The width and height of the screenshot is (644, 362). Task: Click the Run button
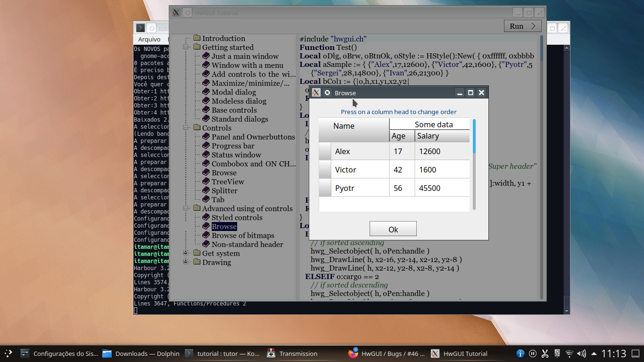coord(522,26)
